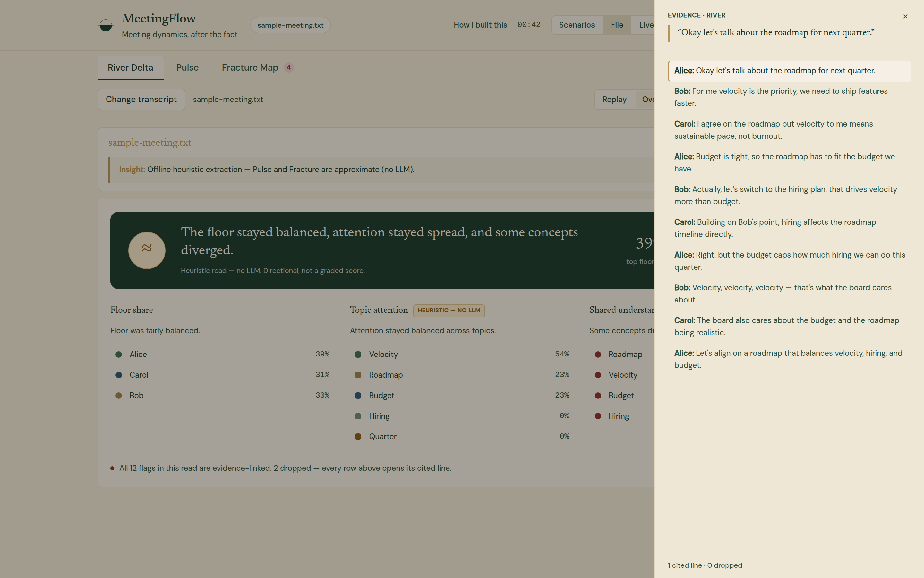Close the Evidence River panel
The height and width of the screenshot is (578, 924).
pos(905,16)
